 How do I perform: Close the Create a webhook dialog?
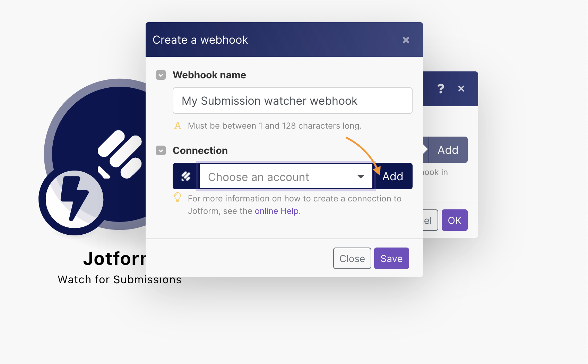click(x=406, y=40)
